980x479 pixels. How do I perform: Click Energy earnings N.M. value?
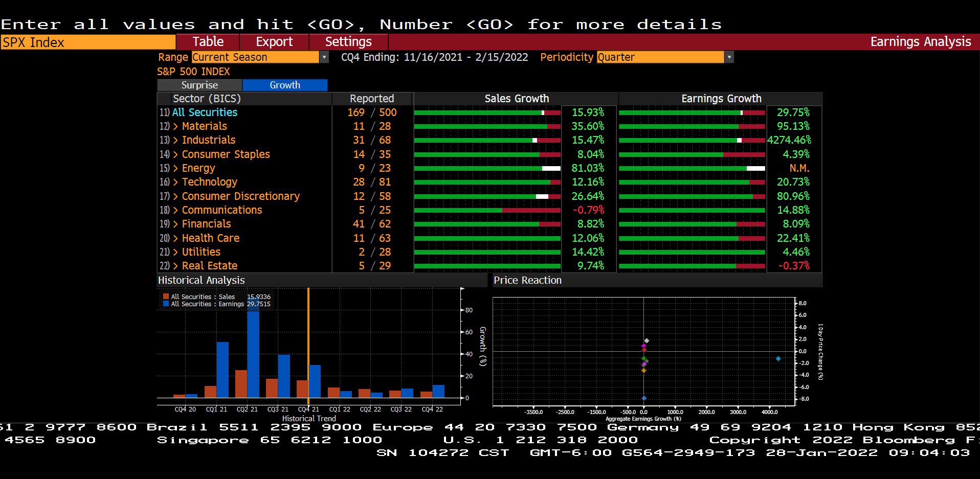(x=799, y=168)
